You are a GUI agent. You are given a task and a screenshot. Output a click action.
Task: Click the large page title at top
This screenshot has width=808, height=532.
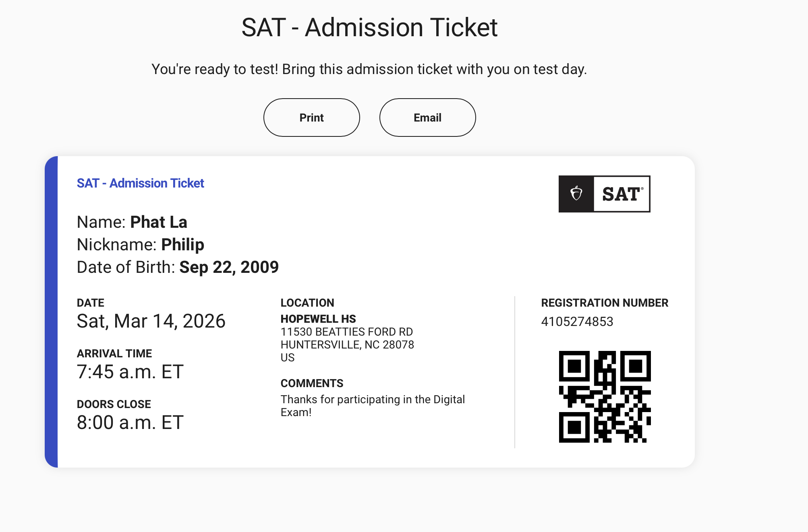369,27
